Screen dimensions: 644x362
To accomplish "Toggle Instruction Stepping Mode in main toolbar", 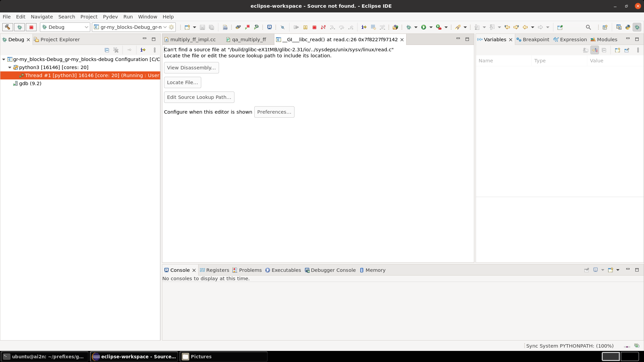I will click(364, 27).
